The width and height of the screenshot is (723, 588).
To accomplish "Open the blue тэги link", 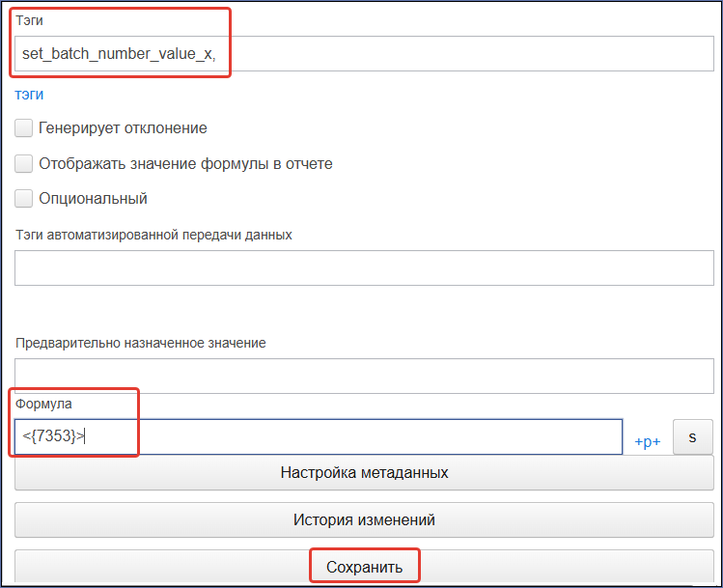I will (x=29, y=95).
